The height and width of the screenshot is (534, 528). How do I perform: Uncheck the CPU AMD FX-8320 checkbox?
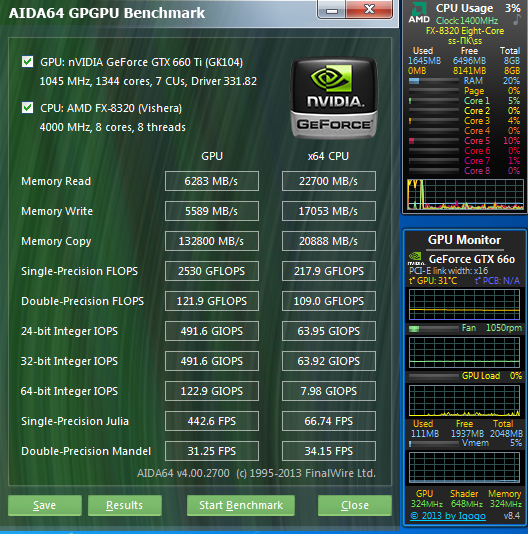(28, 108)
